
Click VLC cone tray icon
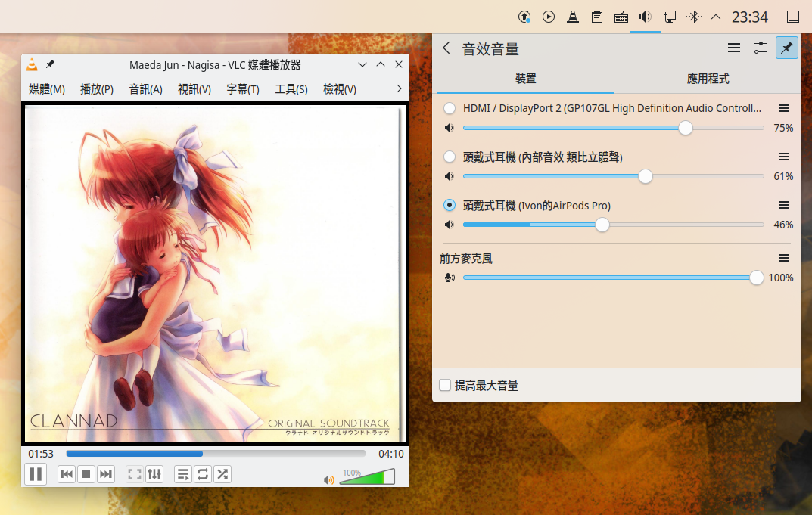573,17
